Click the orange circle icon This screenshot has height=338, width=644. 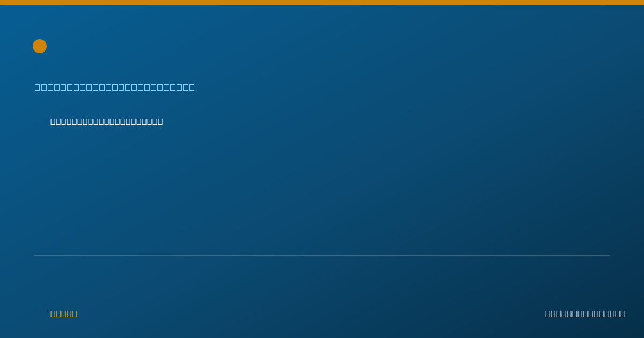(x=40, y=46)
